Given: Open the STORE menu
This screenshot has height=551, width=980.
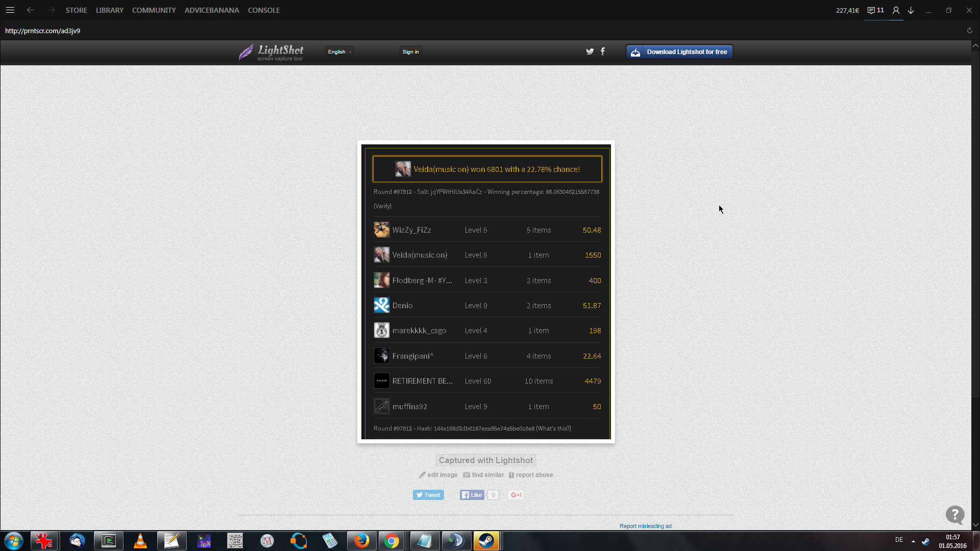Looking at the screenshot, I should pos(76,10).
